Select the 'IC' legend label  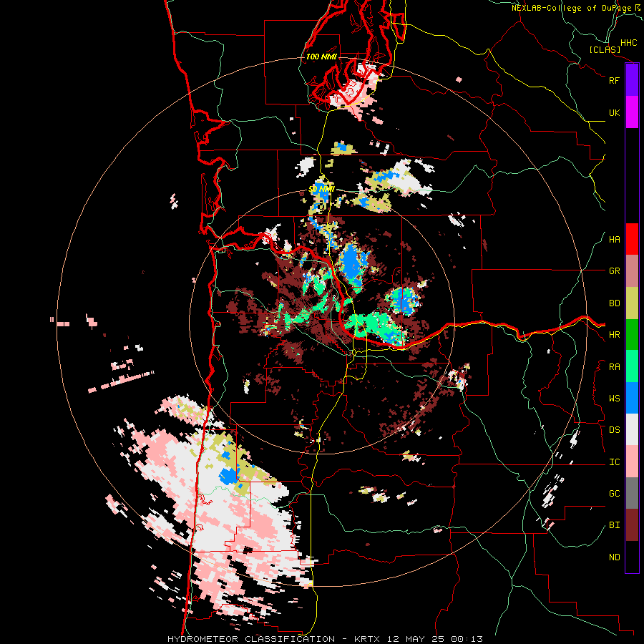(x=614, y=462)
